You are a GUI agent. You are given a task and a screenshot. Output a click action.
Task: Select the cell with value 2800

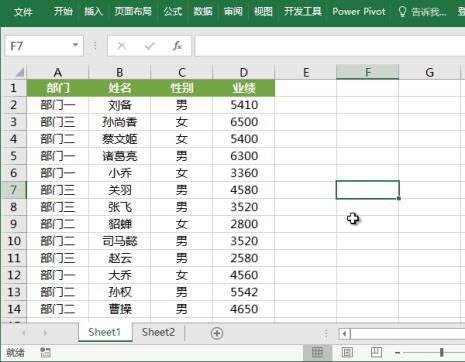[244, 224]
